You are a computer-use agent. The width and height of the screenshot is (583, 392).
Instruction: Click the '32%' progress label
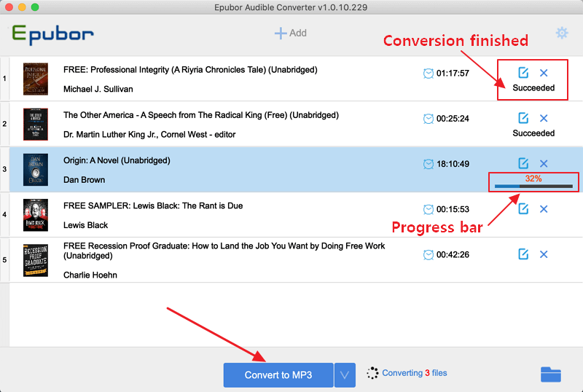pos(533,179)
